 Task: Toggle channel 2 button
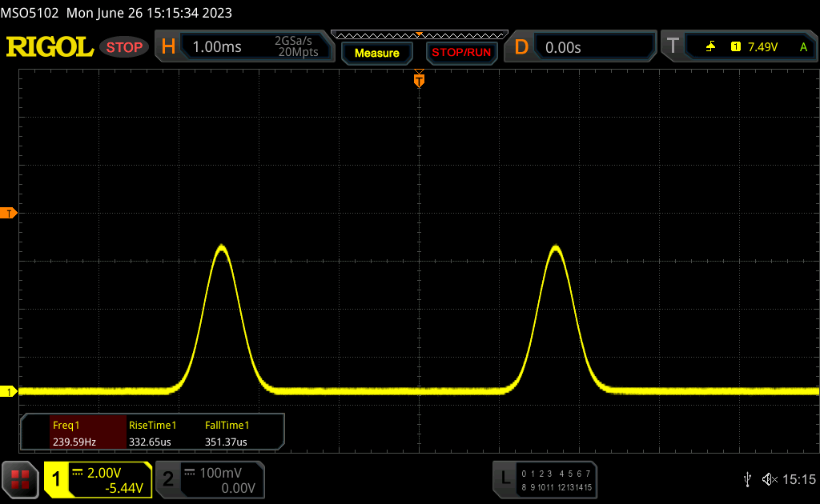[x=168, y=479]
